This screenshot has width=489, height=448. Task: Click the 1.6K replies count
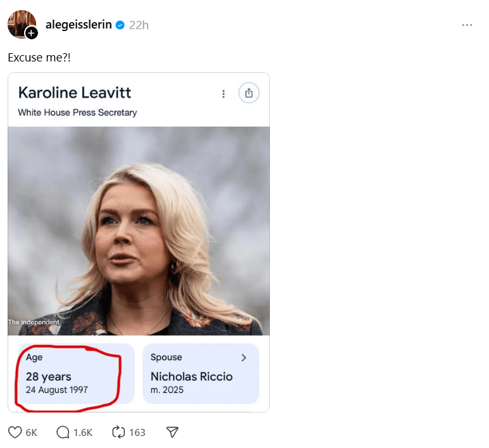[x=83, y=432]
